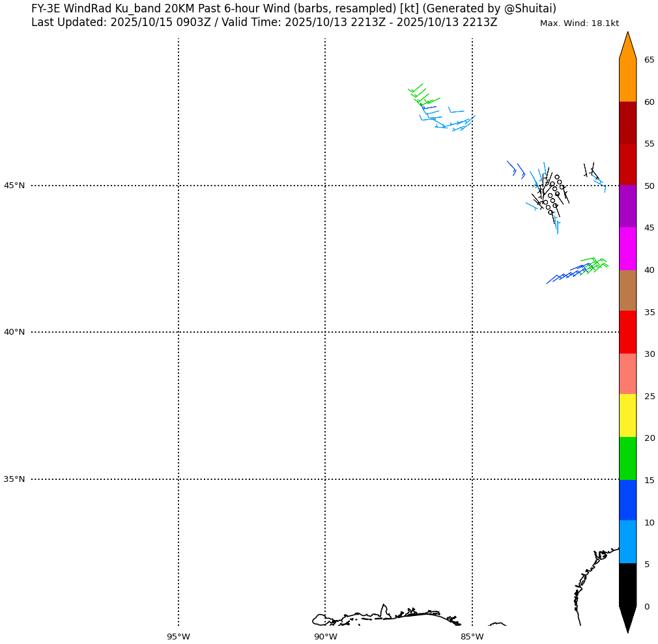Select the 40°N latitude axis label

point(14,332)
